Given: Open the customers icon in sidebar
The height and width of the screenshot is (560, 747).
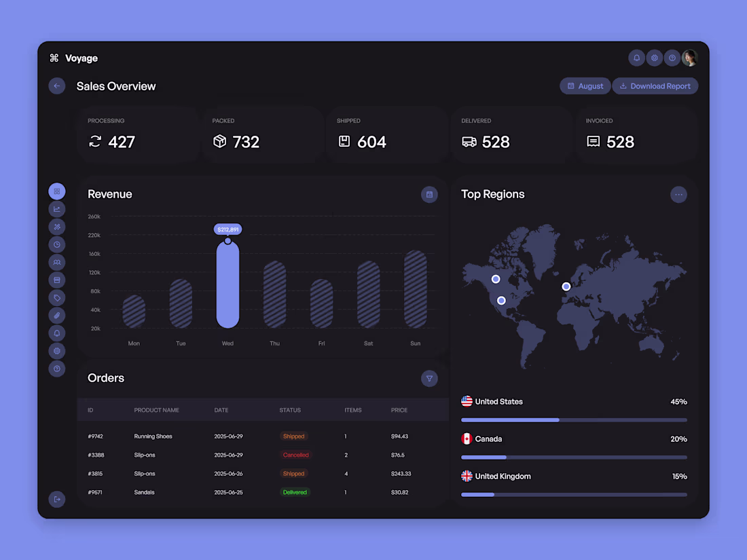Looking at the screenshot, I should click(57, 261).
